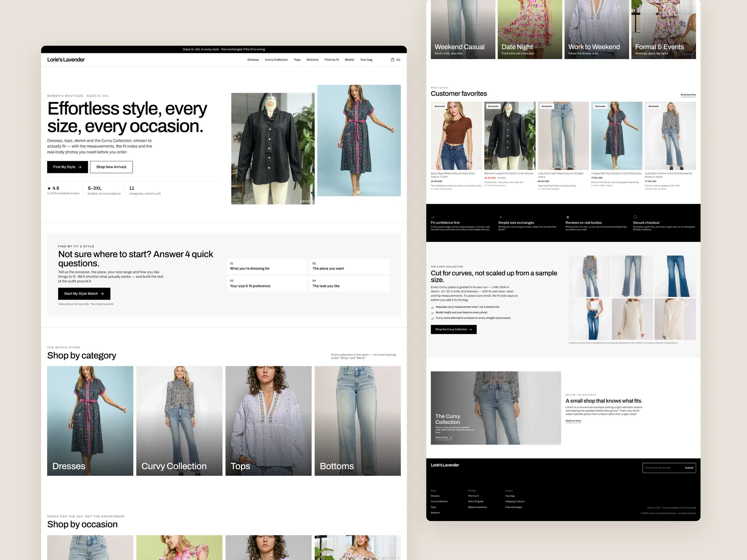Screen dimensions: 747x560
Task: Click circle icon above Secure checkout
Action: [635, 217]
